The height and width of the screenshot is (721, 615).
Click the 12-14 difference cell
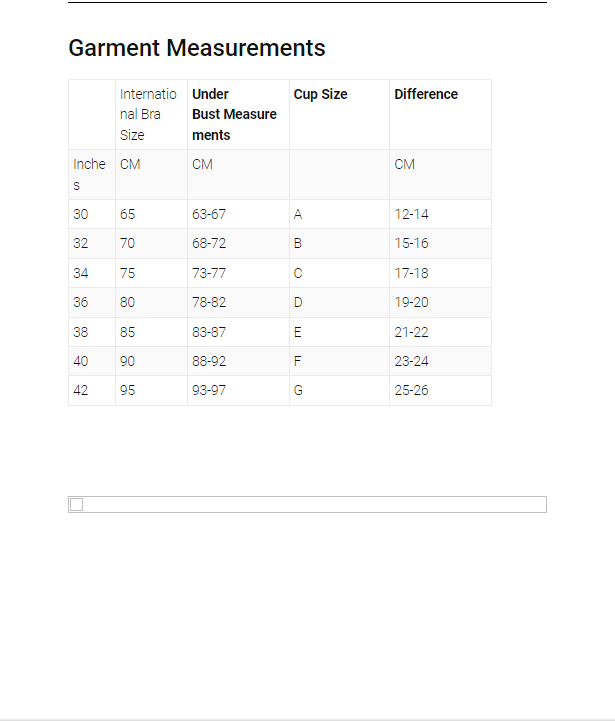pos(411,214)
